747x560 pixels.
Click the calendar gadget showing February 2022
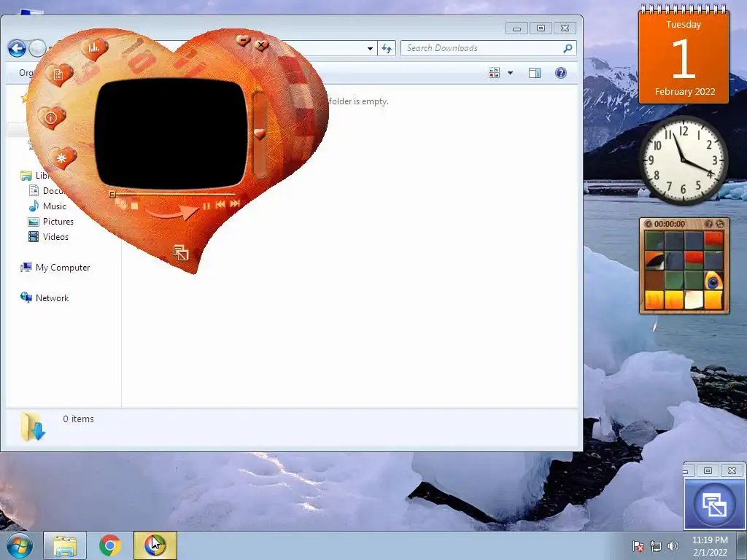click(x=684, y=54)
